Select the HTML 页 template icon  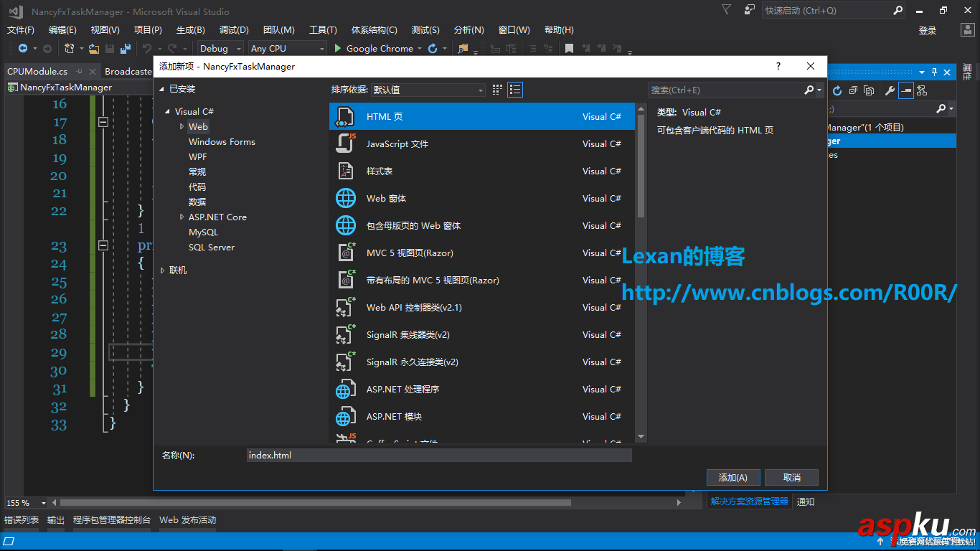(346, 116)
